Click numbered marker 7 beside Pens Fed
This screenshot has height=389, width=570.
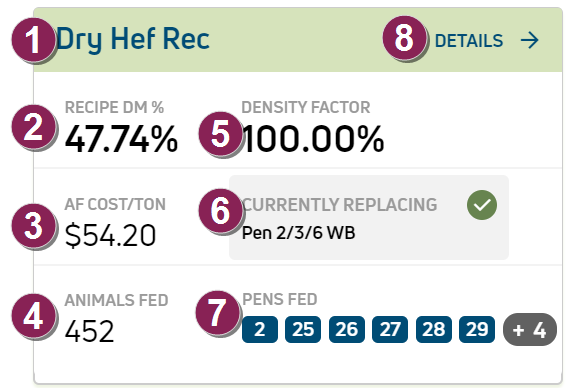pyautogui.click(x=217, y=312)
